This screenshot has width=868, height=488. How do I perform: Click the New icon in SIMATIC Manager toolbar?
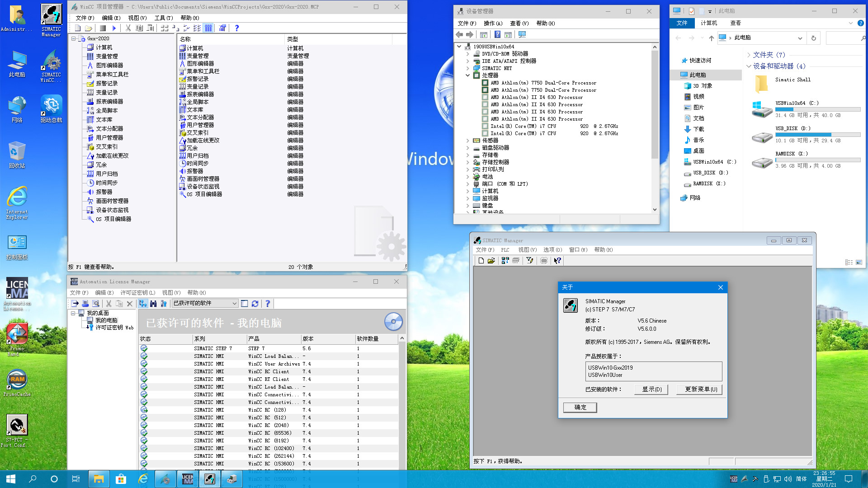click(481, 261)
